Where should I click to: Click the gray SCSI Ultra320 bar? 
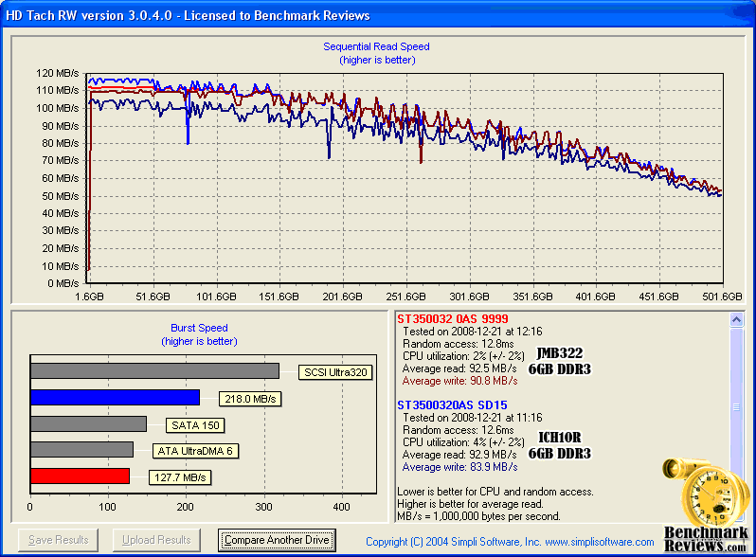coord(154,370)
